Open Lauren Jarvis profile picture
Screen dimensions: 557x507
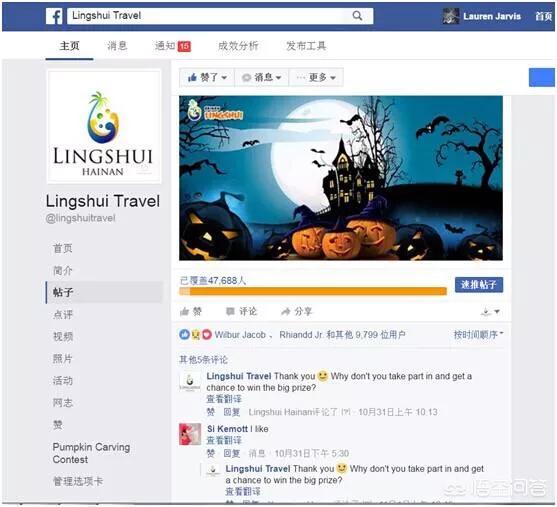click(451, 16)
